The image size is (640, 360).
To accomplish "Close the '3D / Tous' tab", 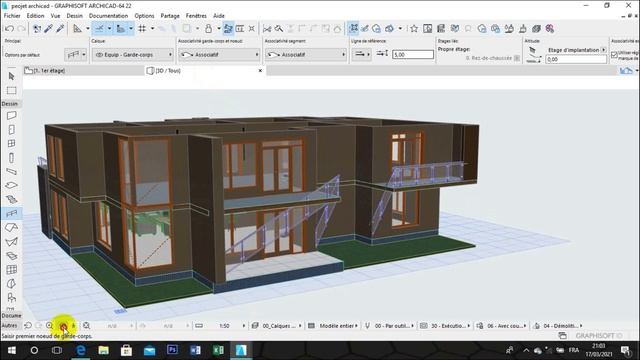I will pos(260,71).
